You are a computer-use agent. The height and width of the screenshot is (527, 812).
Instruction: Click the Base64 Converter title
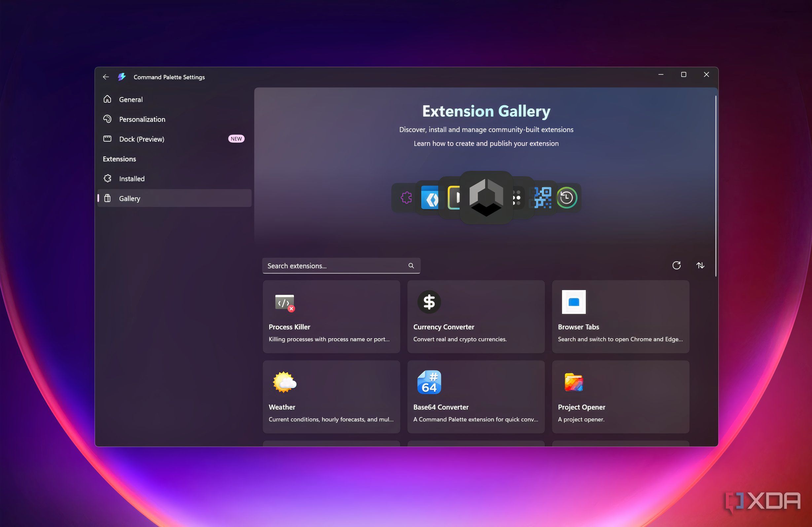(441, 407)
